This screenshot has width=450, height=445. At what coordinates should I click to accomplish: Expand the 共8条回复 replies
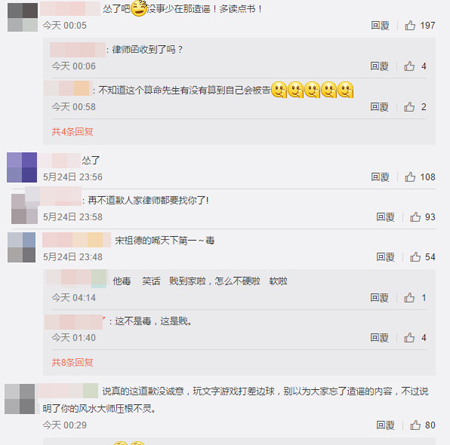72,362
